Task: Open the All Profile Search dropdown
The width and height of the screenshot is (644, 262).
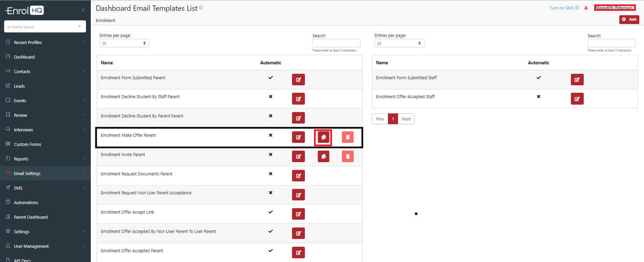Action: tap(45, 26)
